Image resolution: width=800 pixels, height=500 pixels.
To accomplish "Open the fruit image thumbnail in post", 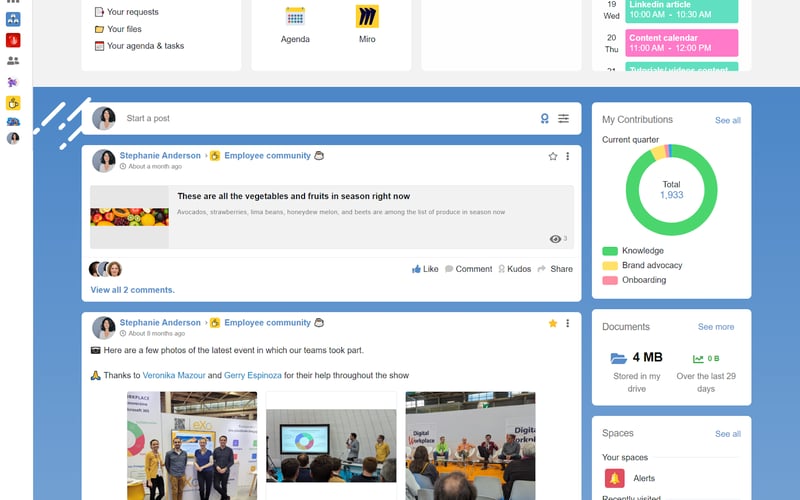I will tap(130, 217).
